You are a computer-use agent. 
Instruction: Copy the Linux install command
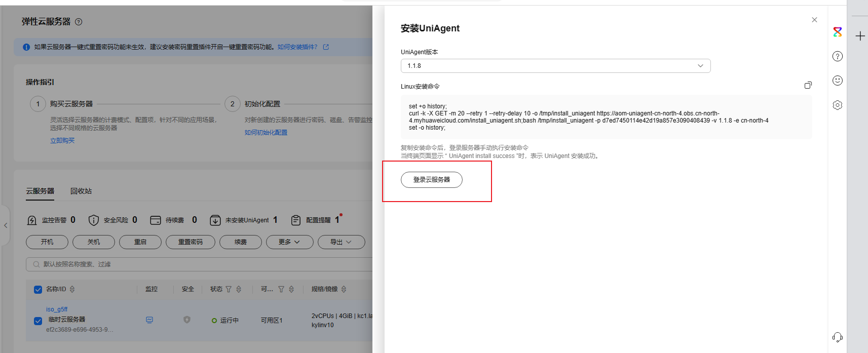[x=808, y=86]
